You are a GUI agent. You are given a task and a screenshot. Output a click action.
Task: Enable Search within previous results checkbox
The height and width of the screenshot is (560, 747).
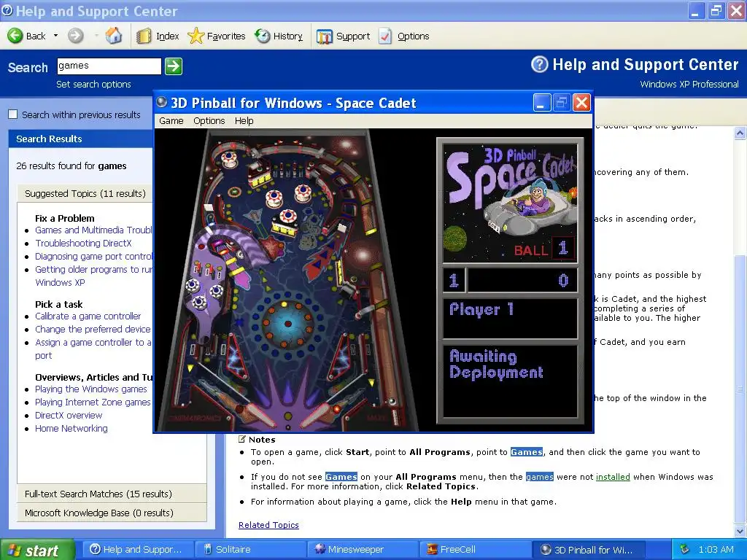coord(13,114)
